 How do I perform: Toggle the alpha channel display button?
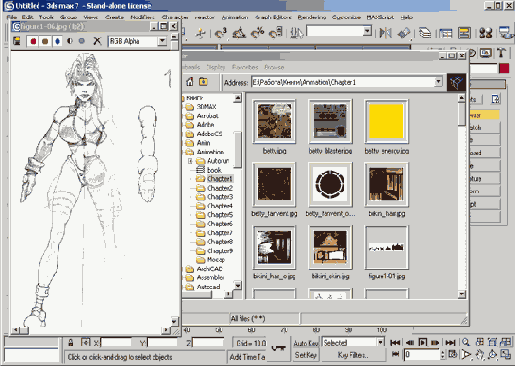[70, 41]
